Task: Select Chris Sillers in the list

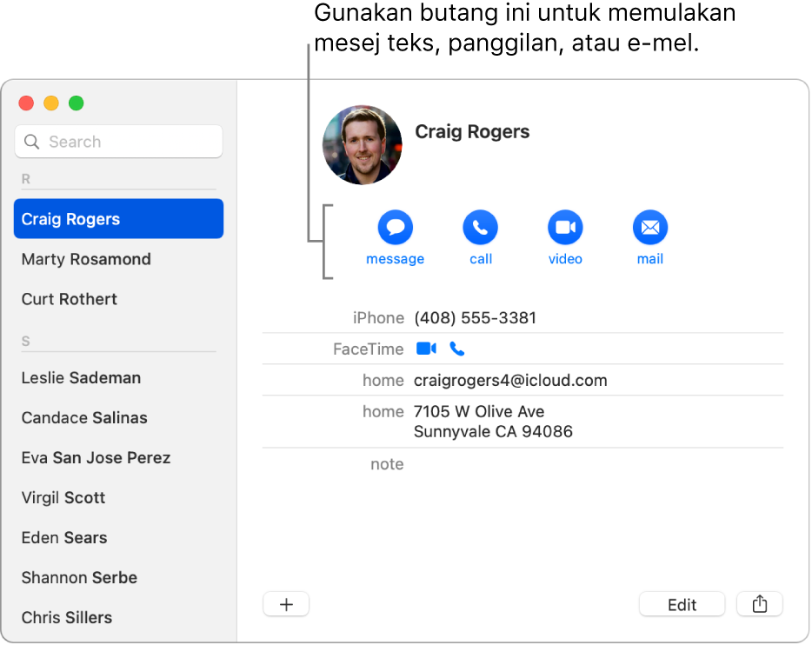Action: click(118, 617)
